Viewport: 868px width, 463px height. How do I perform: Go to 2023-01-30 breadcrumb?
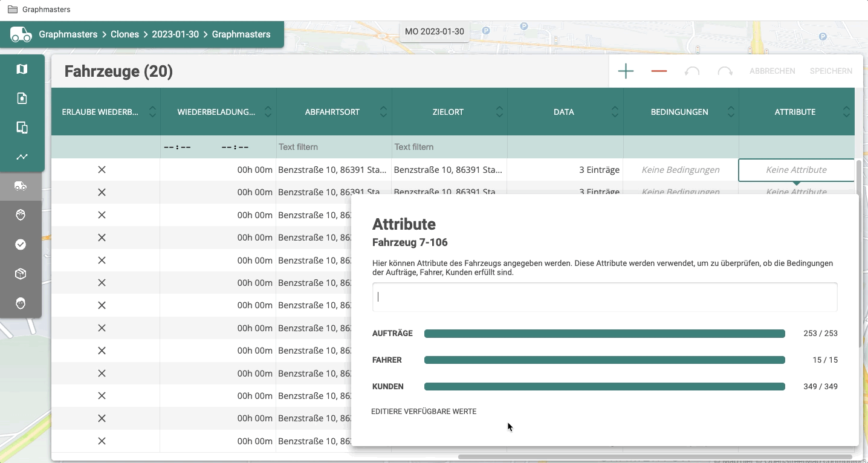175,34
